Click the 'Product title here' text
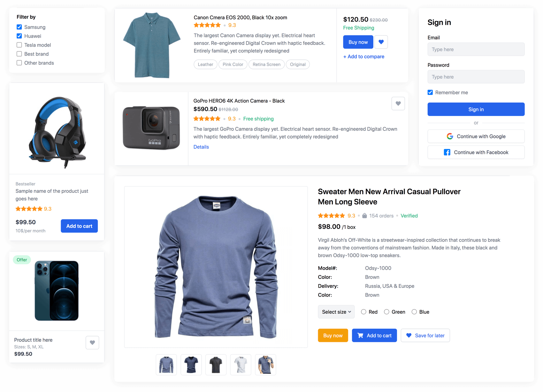 coord(33,340)
